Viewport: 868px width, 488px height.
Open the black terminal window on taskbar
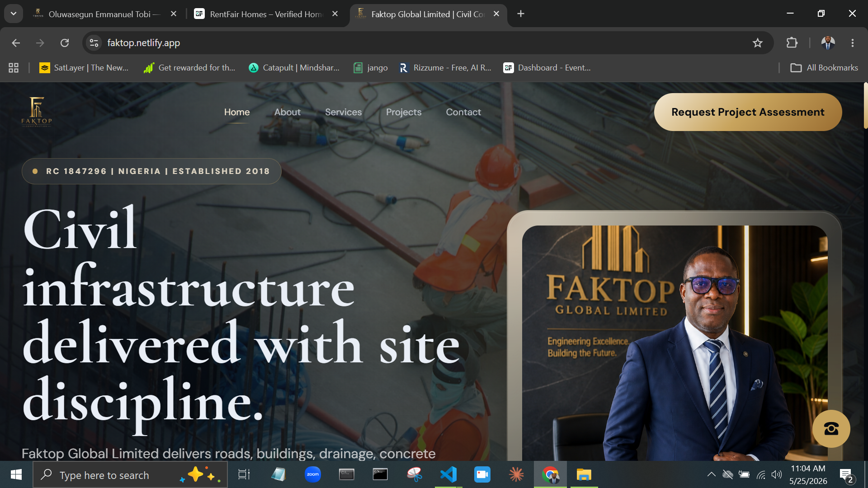pyautogui.click(x=380, y=474)
